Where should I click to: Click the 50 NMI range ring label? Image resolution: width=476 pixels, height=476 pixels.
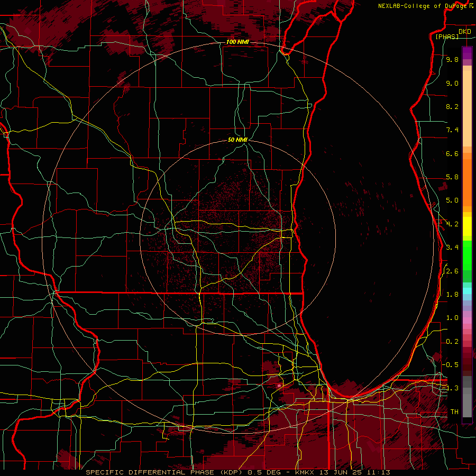pos(237,140)
